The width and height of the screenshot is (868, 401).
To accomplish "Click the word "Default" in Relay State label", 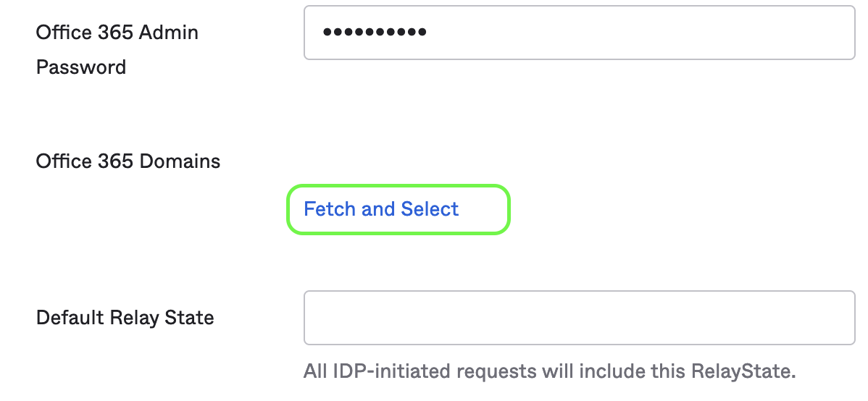I will (x=70, y=317).
